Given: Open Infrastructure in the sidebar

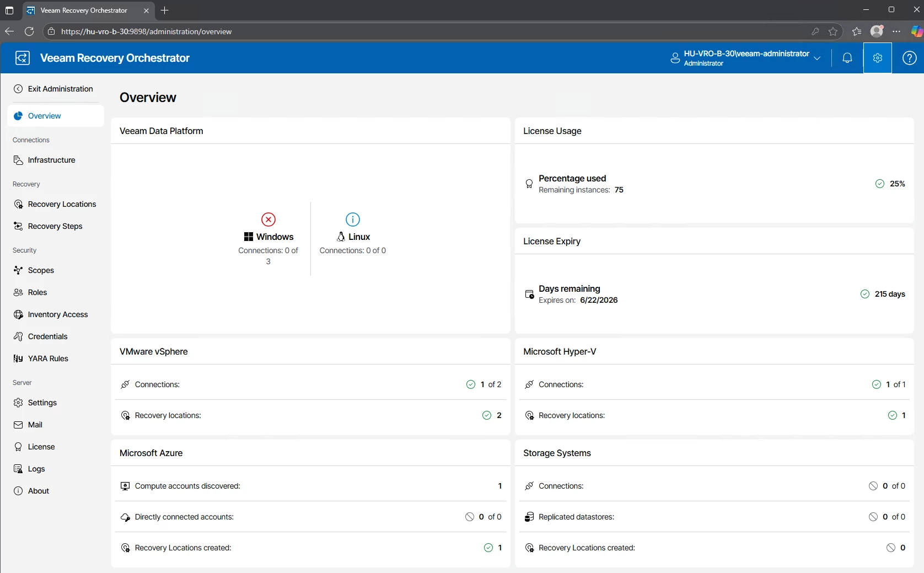Looking at the screenshot, I should (51, 160).
